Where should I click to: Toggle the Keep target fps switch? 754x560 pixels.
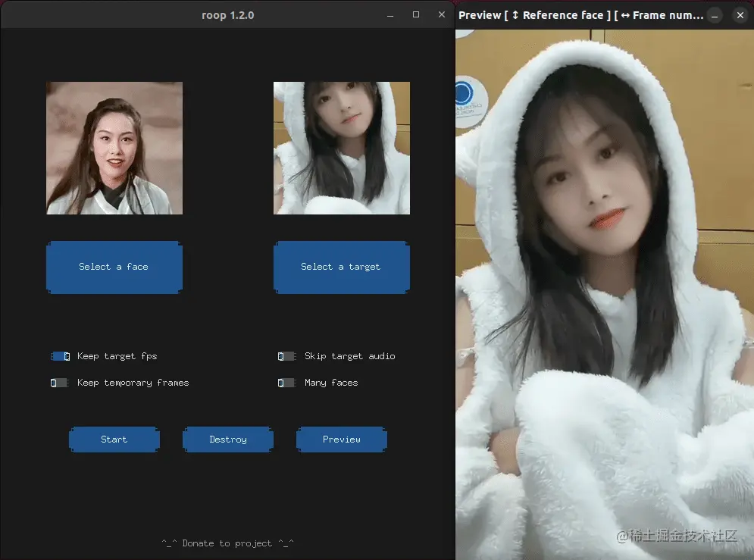[60, 356]
